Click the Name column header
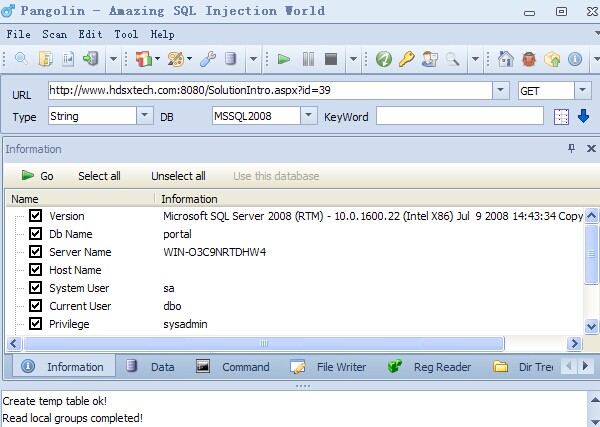600x427 pixels. (x=80, y=199)
